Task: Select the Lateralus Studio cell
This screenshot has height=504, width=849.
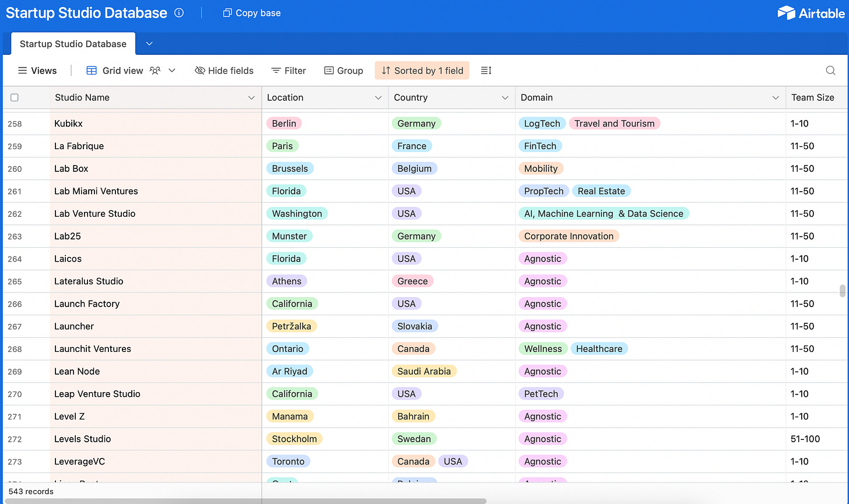Action: click(156, 281)
